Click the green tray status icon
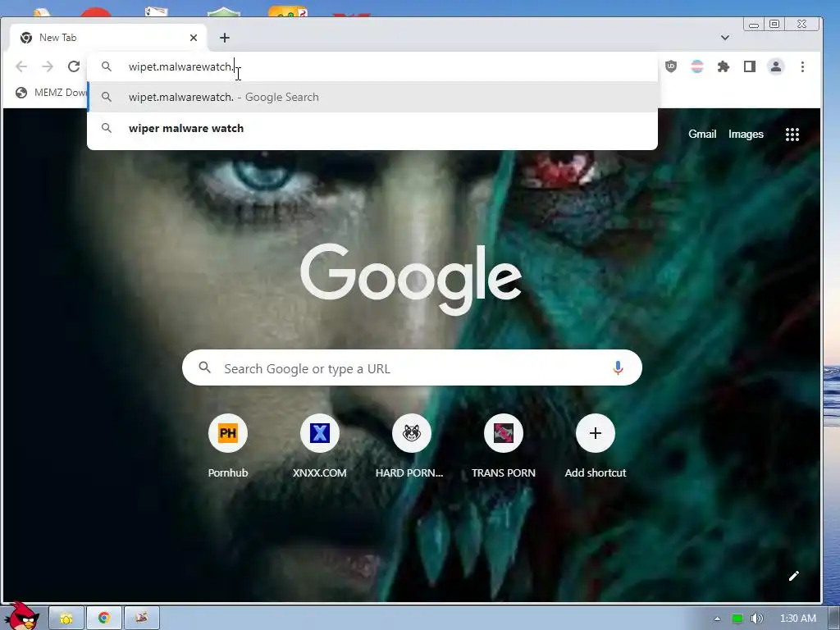Viewport: 840px width, 630px height. coord(737,619)
